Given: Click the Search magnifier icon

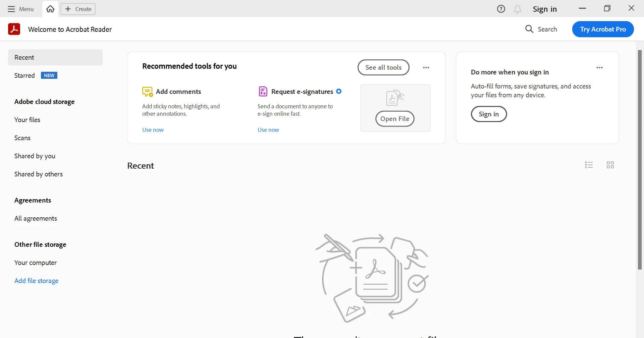Looking at the screenshot, I should click(529, 29).
